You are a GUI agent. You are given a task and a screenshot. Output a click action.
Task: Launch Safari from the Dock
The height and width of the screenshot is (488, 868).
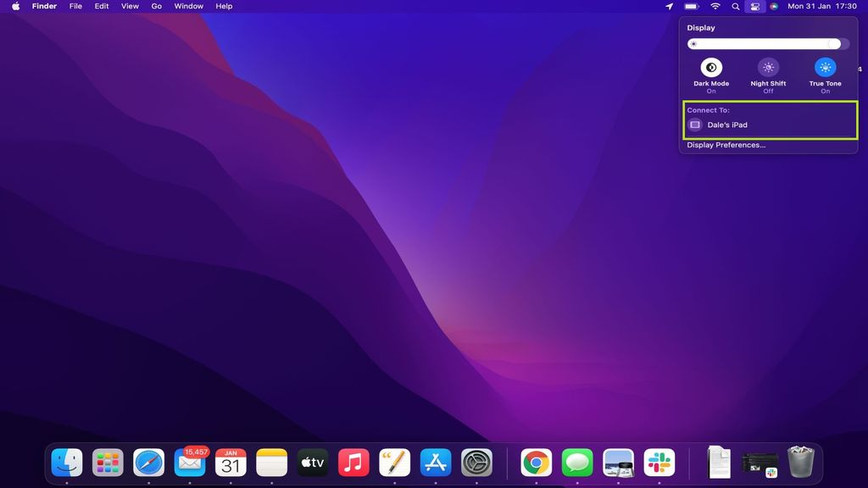pos(149,463)
